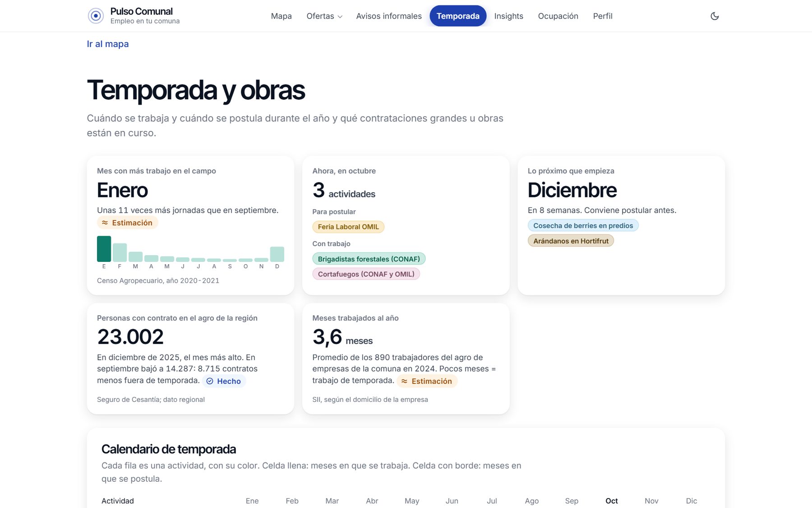This screenshot has width=812, height=508.
Task: Click 'Seguro de Cesantía; dato regional' source note
Action: (151, 400)
